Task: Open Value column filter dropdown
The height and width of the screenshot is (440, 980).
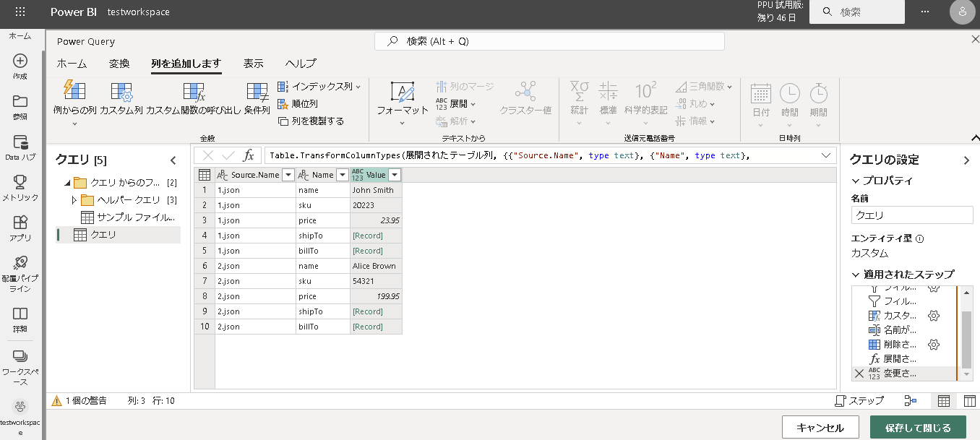Action: pyautogui.click(x=394, y=175)
